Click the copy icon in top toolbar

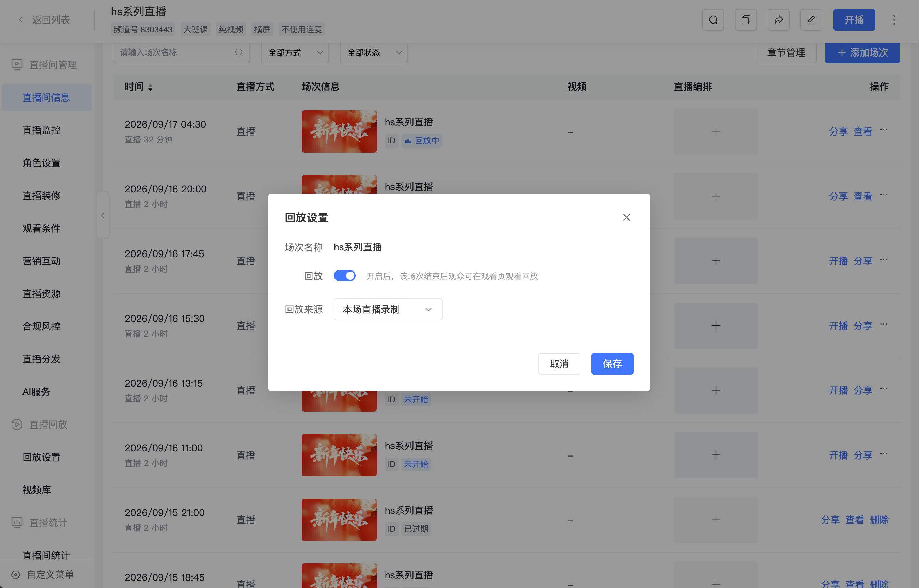(x=746, y=20)
